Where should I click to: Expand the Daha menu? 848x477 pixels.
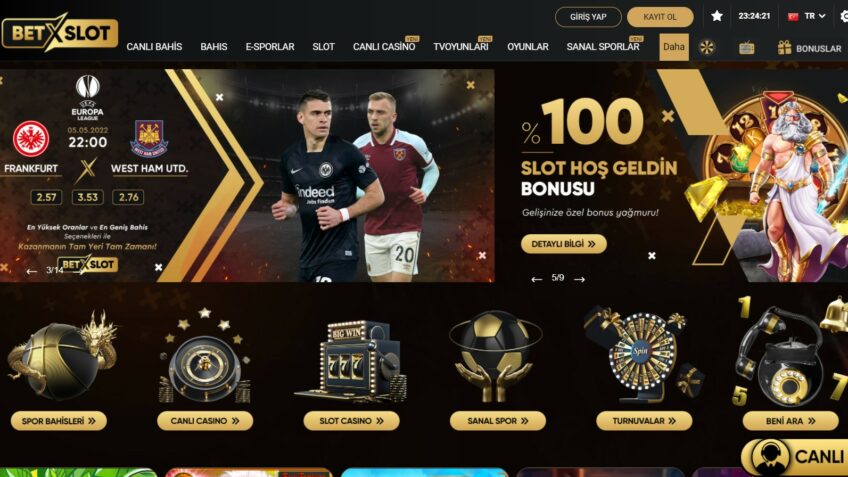(x=674, y=47)
